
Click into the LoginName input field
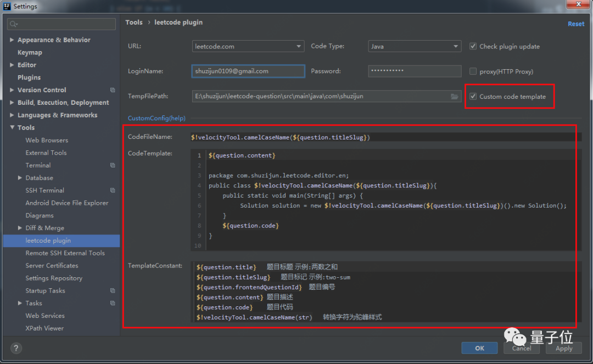(248, 71)
